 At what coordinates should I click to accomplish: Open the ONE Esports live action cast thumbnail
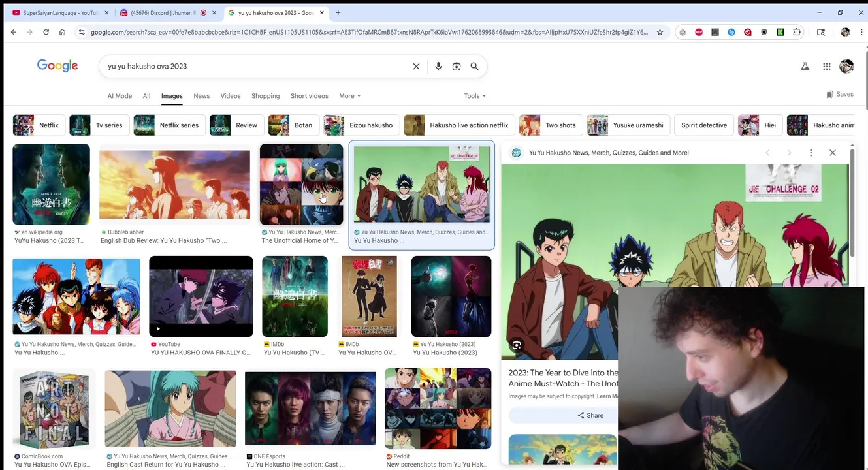(310, 409)
